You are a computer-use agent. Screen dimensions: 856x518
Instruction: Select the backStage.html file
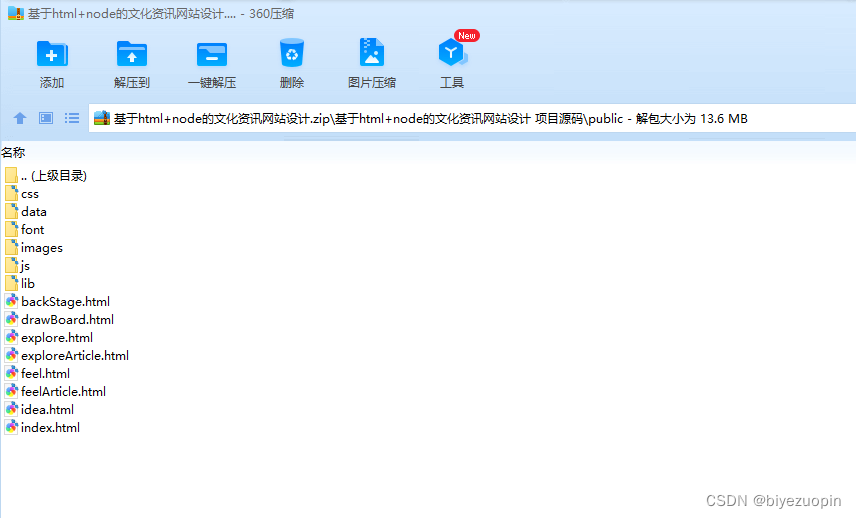57,302
